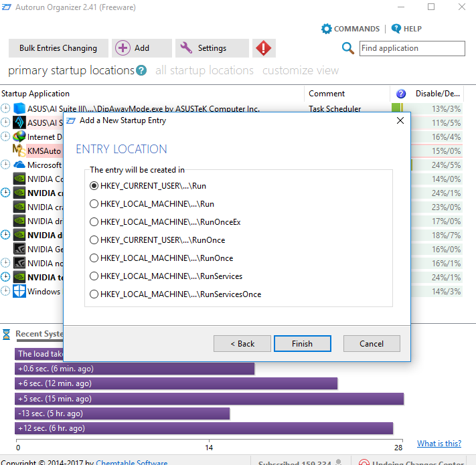The width and height of the screenshot is (476, 465).
Task: Close the Add a New Startup Entry dialog
Action: (400, 120)
